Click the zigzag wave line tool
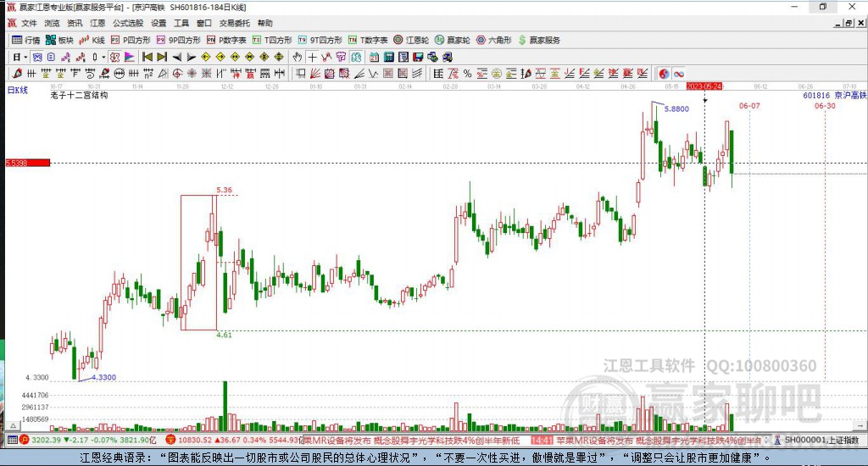This screenshot has width=868, height=466. (x=373, y=74)
